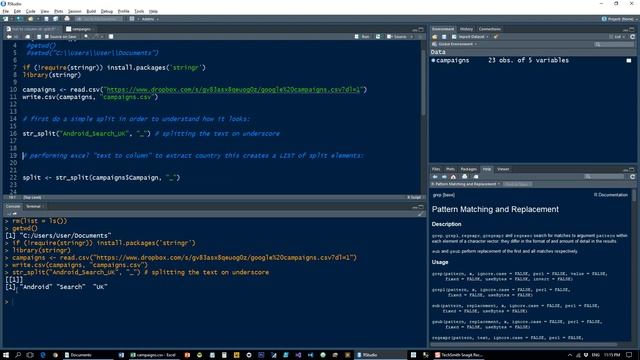
Task: Open the Tools menu
Action: [140, 11]
